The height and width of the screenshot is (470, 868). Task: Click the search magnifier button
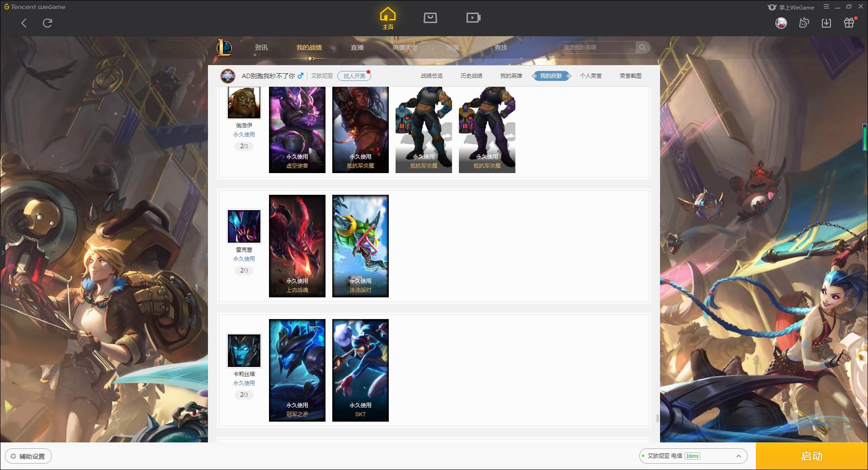[642, 47]
